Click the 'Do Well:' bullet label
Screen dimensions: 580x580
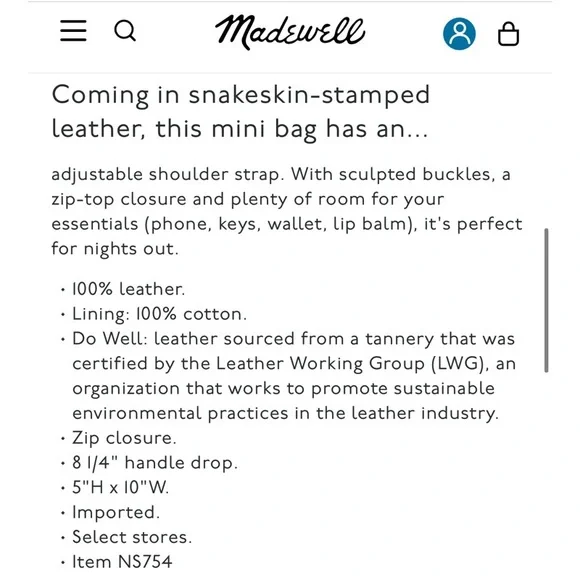click(110, 338)
